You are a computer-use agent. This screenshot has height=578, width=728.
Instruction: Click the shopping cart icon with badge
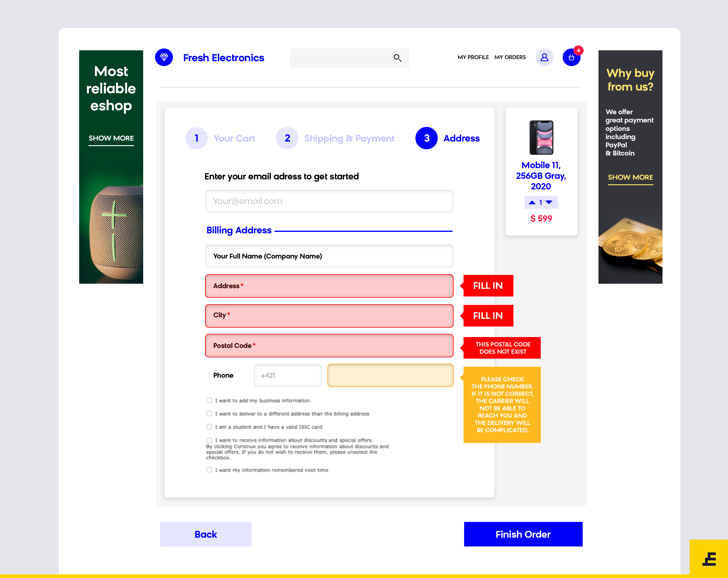tap(571, 57)
